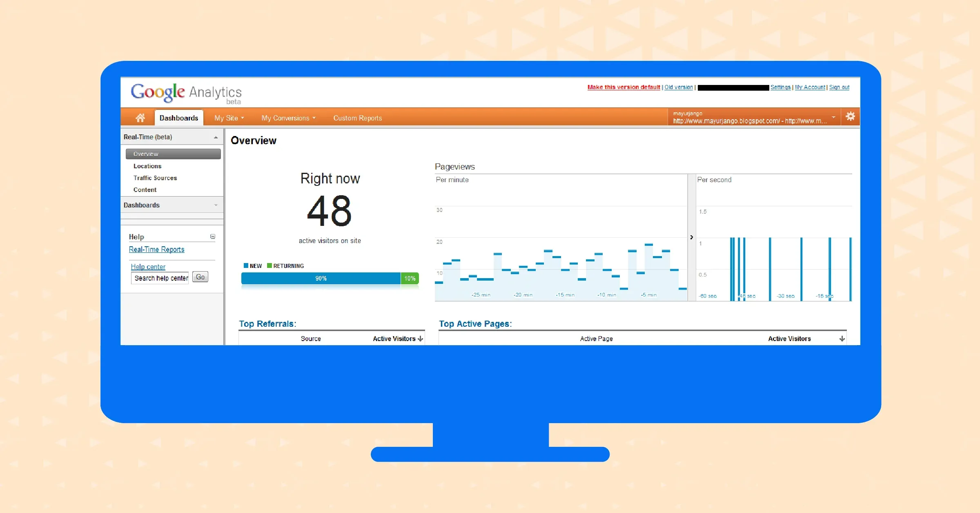
Task: Click the Source column header in Top Referrals
Action: click(x=311, y=339)
